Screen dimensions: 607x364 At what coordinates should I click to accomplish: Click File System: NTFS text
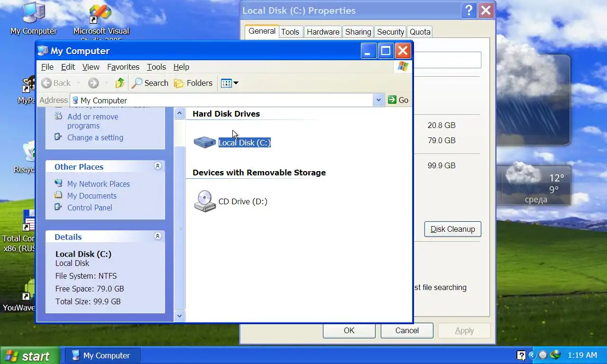pos(86,276)
